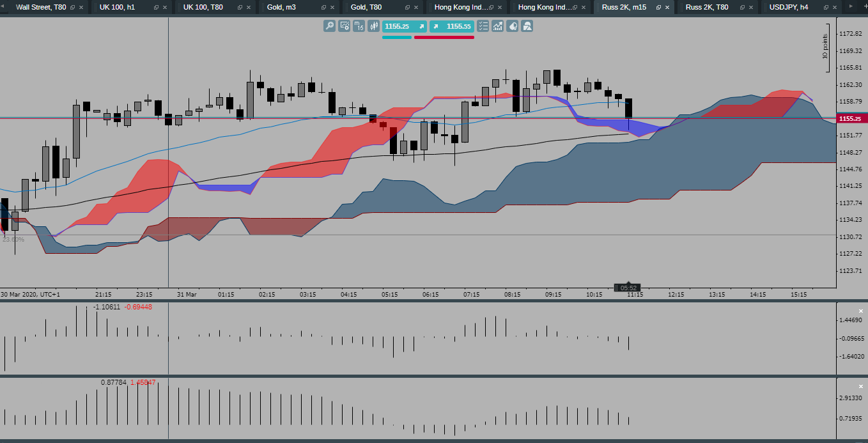The height and width of the screenshot is (443, 868).
Task: Click the 15:15 time axis label
Action: [799, 295]
